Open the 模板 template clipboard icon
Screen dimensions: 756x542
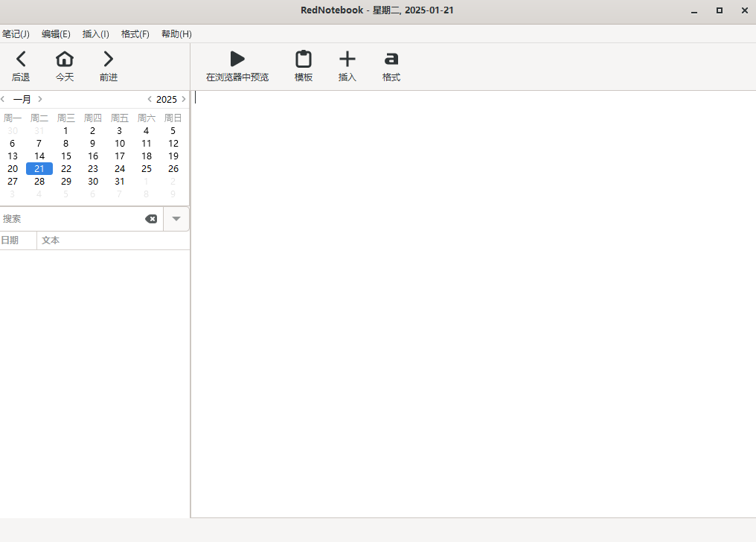(x=304, y=60)
